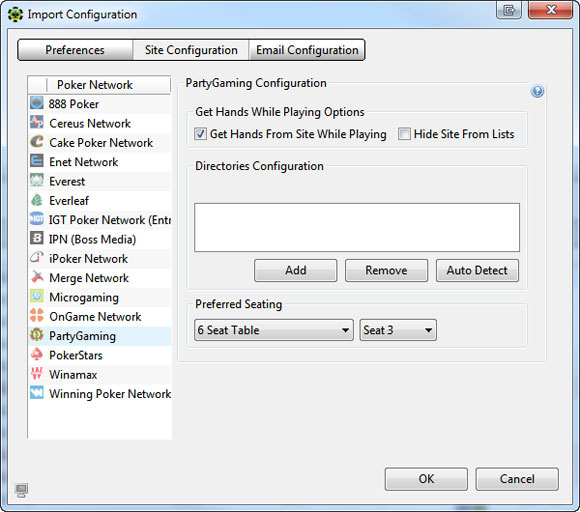Screen dimensions: 580x512
Task: Select the 888 Poker list entry
Action: point(100,104)
